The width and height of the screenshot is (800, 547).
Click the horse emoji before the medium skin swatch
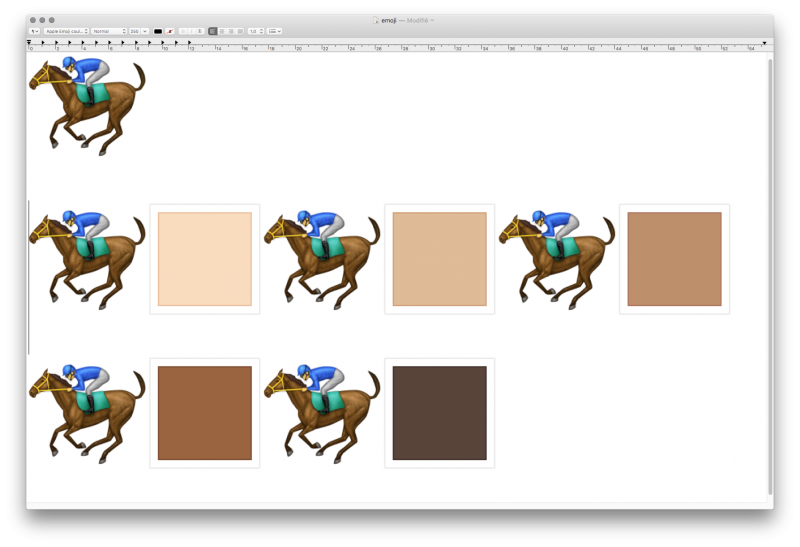[x=557, y=259]
